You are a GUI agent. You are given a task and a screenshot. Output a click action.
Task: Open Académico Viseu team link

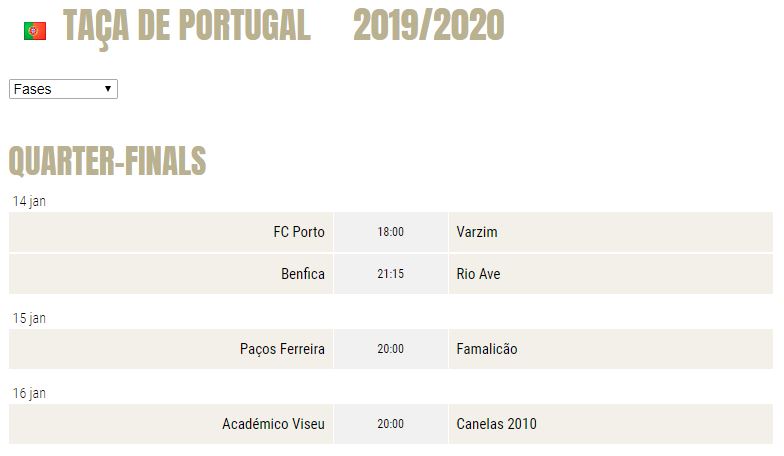click(x=274, y=424)
